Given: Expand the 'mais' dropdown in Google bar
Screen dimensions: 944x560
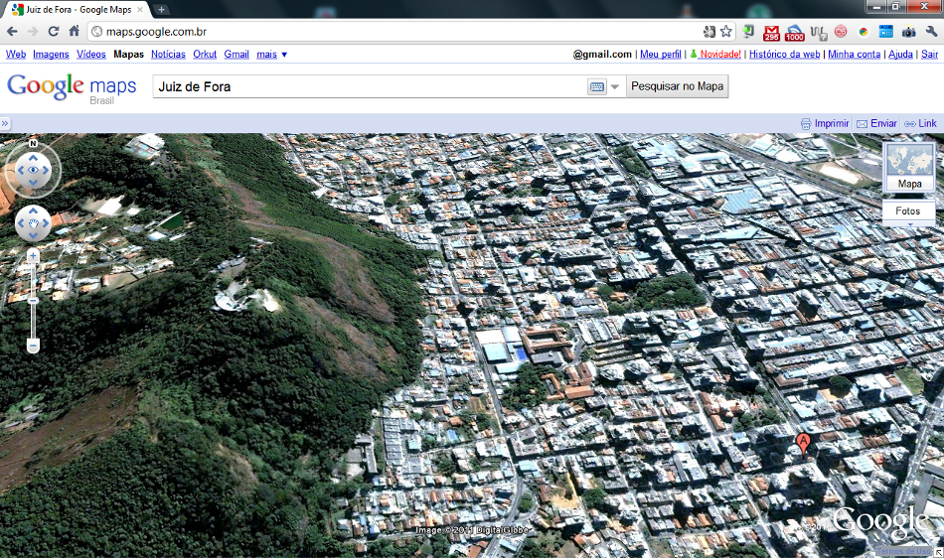Looking at the screenshot, I should [x=271, y=55].
